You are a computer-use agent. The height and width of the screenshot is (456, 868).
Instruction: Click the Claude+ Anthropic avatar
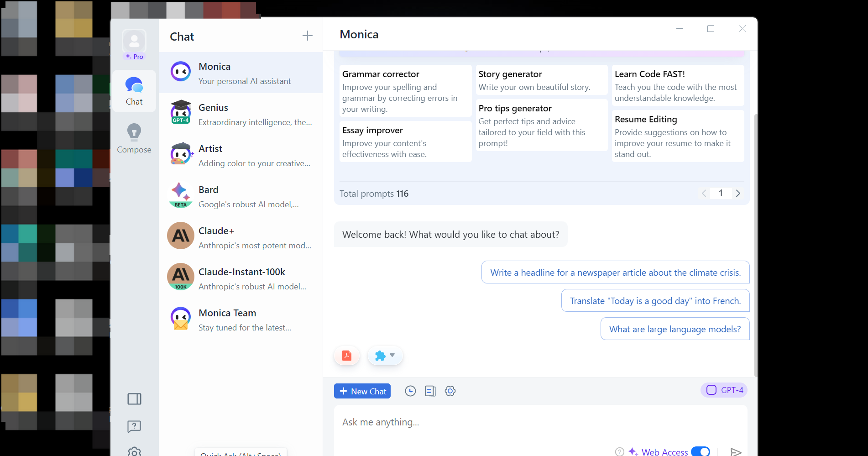tap(181, 236)
